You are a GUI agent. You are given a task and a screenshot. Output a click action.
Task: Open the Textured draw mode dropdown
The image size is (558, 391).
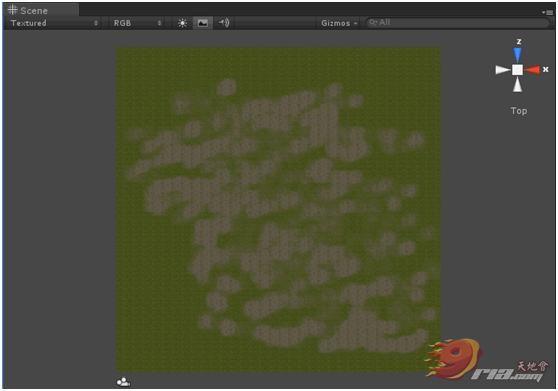coord(54,23)
